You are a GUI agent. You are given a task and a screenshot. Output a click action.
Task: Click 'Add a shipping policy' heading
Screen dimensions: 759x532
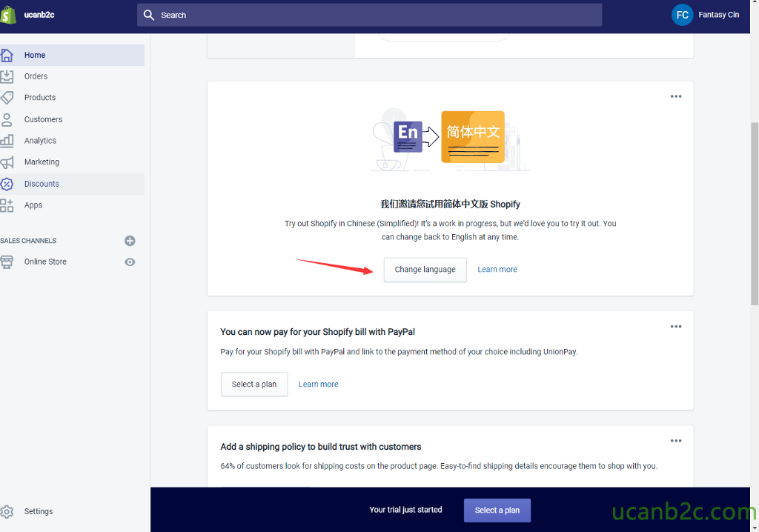coord(320,447)
